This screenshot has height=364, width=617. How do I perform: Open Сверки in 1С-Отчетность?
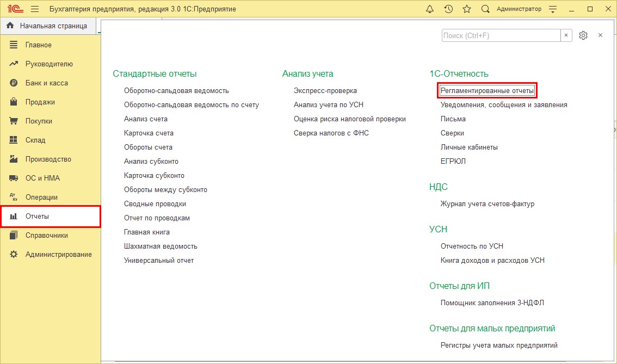(x=452, y=133)
